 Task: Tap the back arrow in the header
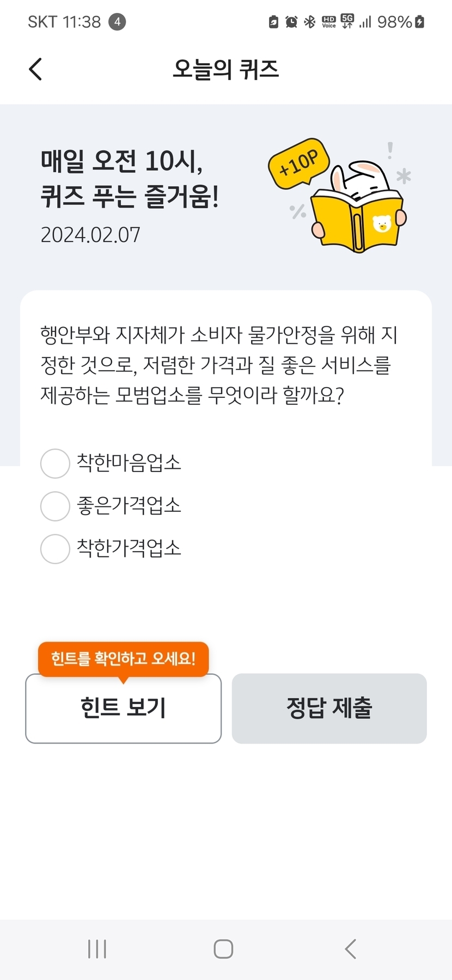(x=35, y=69)
